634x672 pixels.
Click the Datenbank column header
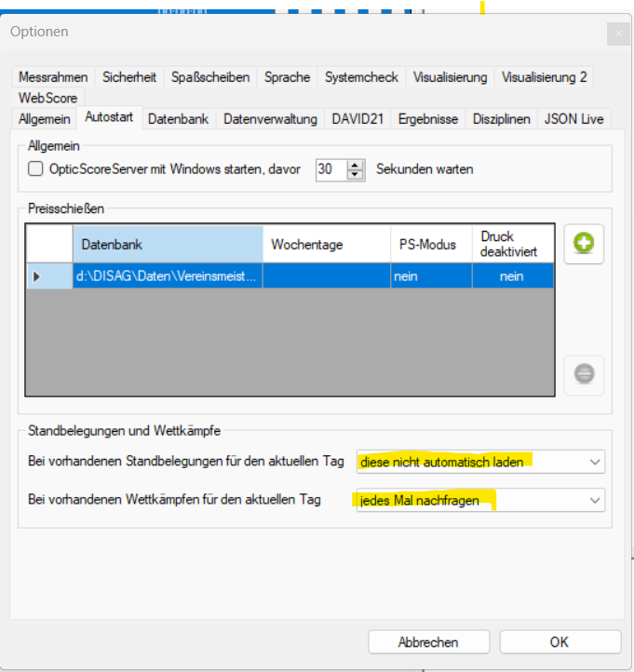[168, 245]
